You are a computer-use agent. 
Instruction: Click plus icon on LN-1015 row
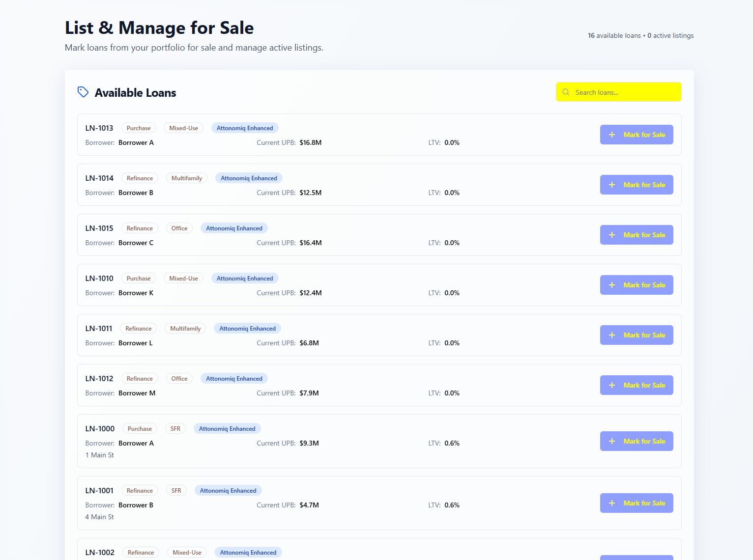click(x=612, y=235)
